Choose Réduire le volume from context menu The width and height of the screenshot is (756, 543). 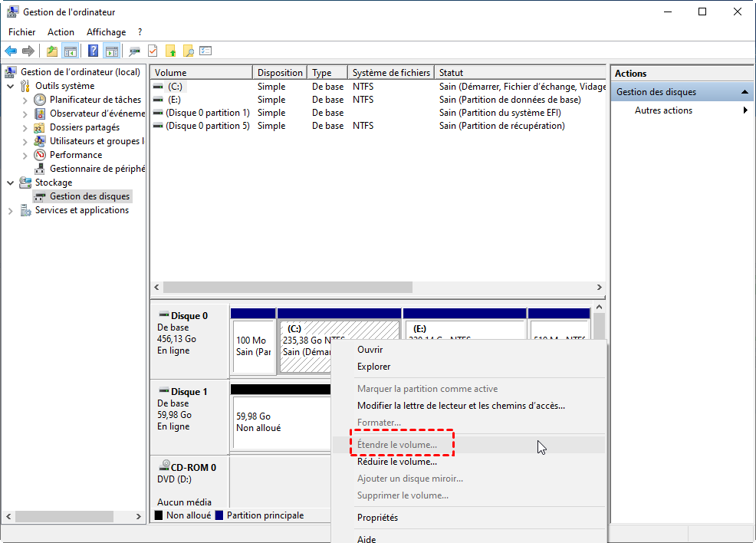pyautogui.click(x=396, y=462)
